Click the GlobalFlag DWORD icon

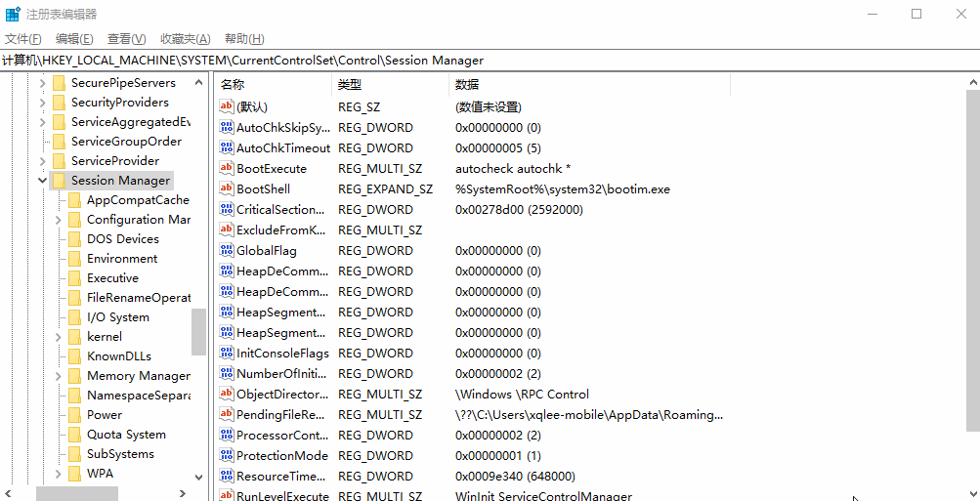point(227,250)
